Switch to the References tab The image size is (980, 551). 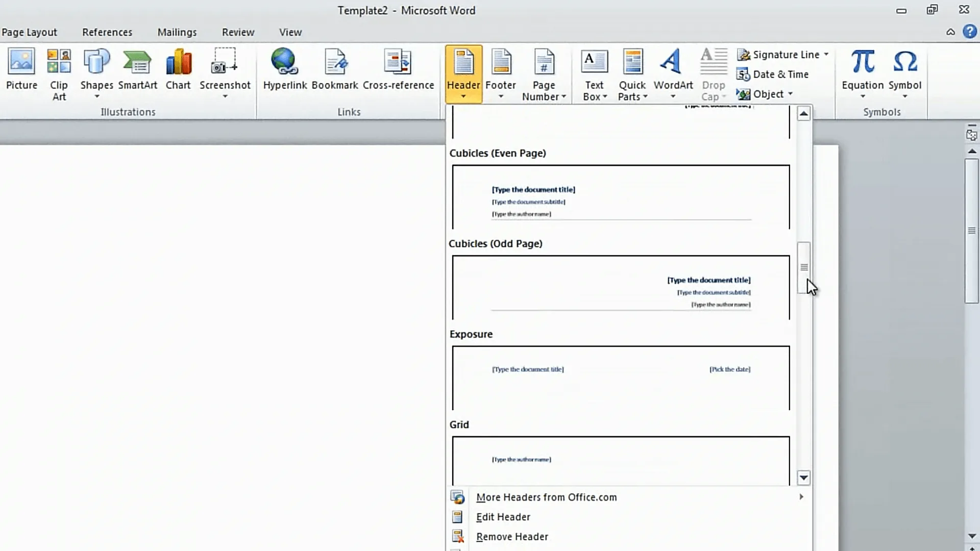click(107, 32)
